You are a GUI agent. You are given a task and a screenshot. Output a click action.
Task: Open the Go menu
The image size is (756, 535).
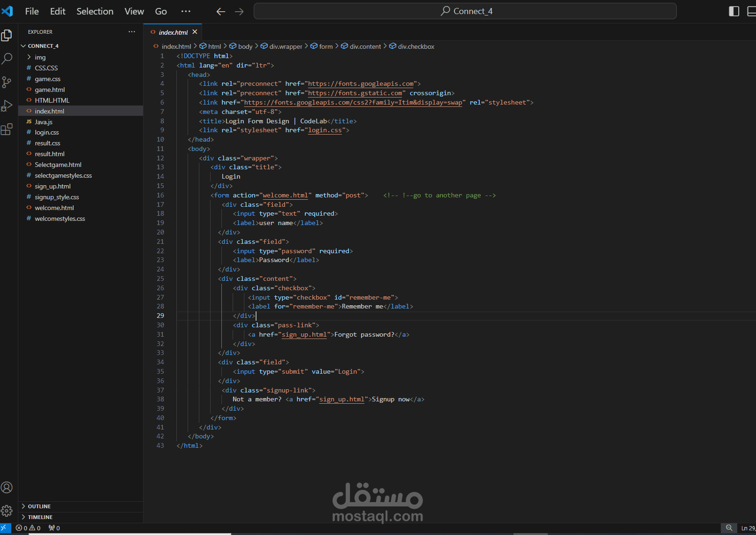click(161, 11)
